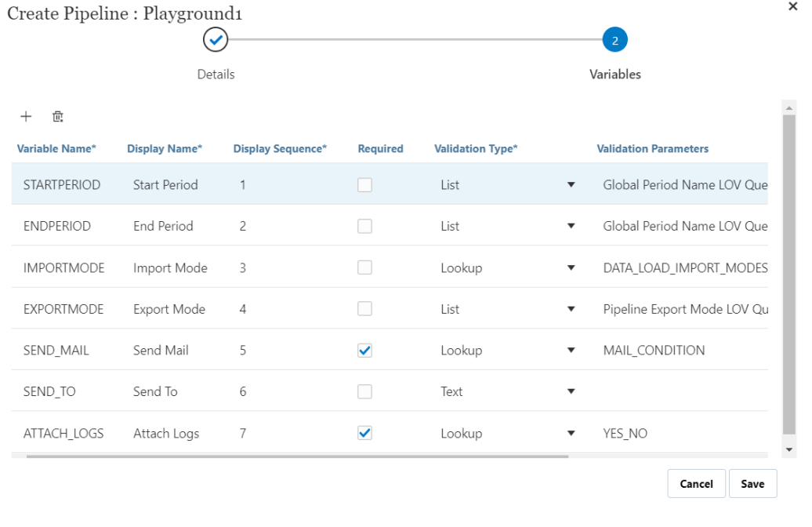Click display sequence 5 for Send Mail
Screen dimensions: 812x527
[242, 351]
